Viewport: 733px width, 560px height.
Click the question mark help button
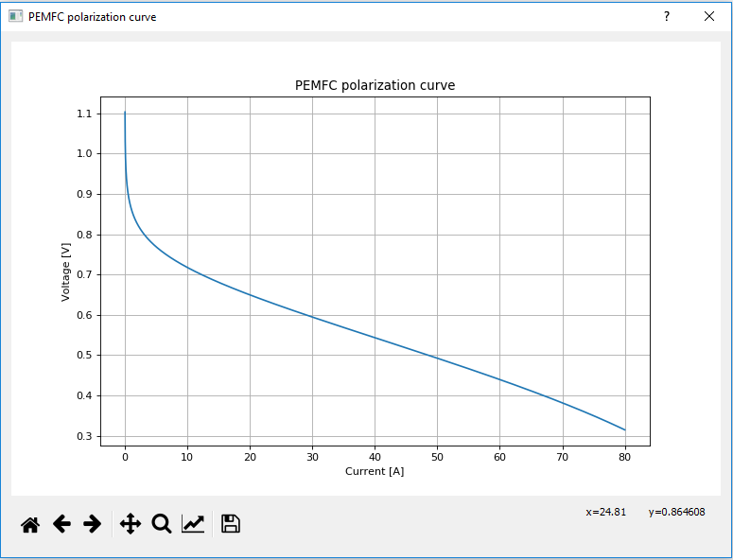[x=666, y=17]
